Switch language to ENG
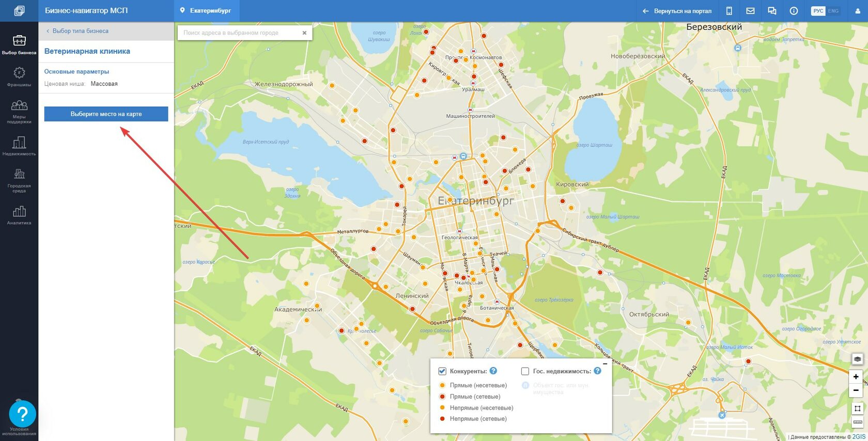Screen dimensions: 868x441 833,11
